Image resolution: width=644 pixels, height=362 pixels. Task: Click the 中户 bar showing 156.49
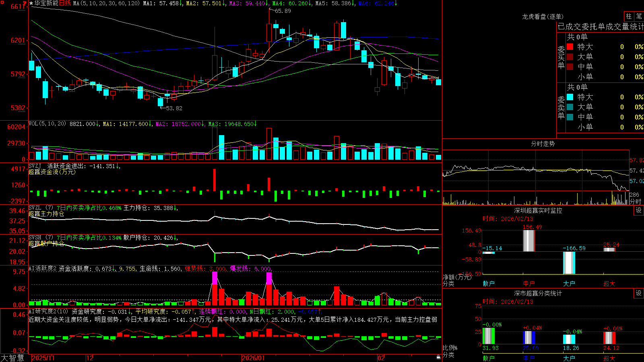point(528,241)
